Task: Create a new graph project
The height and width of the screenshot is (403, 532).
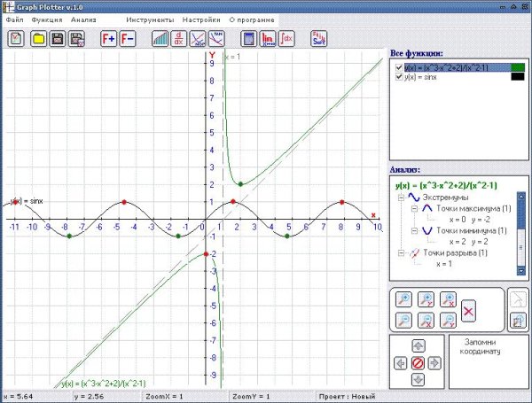Action: pyautogui.click(x=16, y=39)
